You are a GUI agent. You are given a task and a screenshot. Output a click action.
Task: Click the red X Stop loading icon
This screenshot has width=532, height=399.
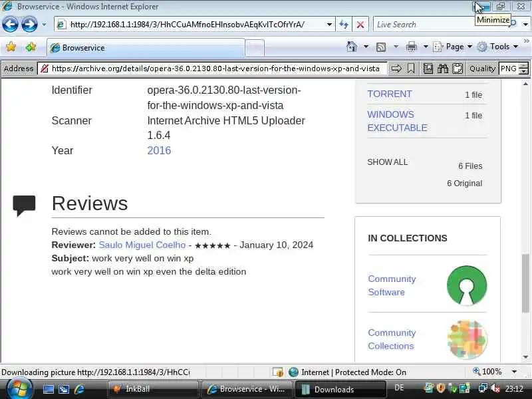pyautogui.click(x=360, y=25)
